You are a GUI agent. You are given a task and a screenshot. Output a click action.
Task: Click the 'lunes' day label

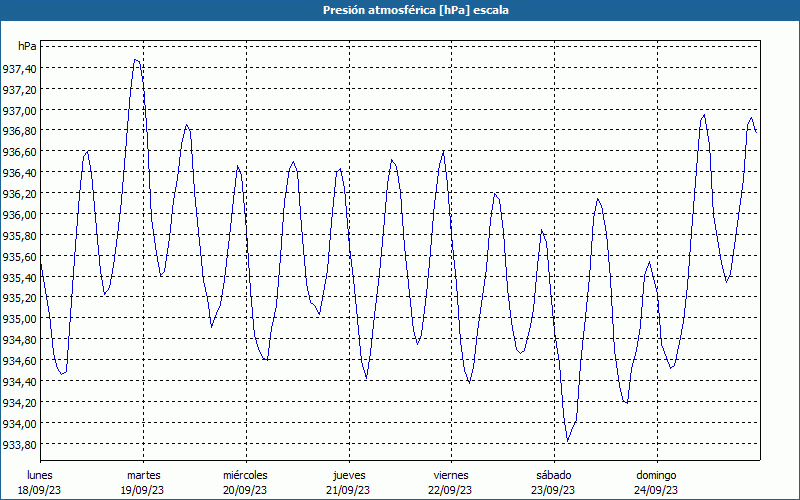tap(40, 475)
